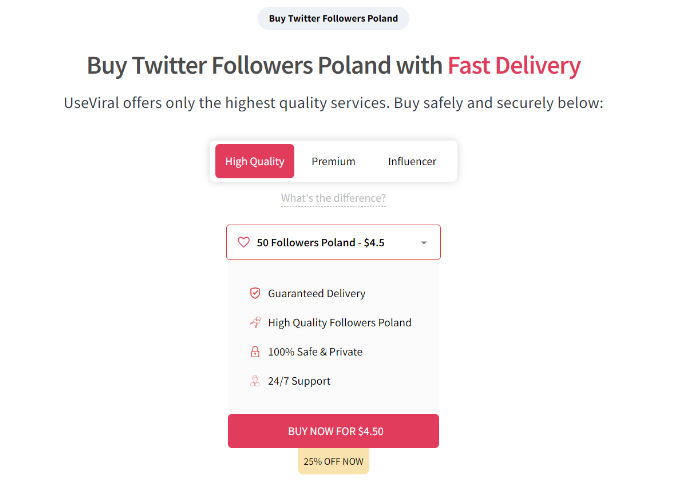Click the High Quality Followers Poland text

point(339,322)
